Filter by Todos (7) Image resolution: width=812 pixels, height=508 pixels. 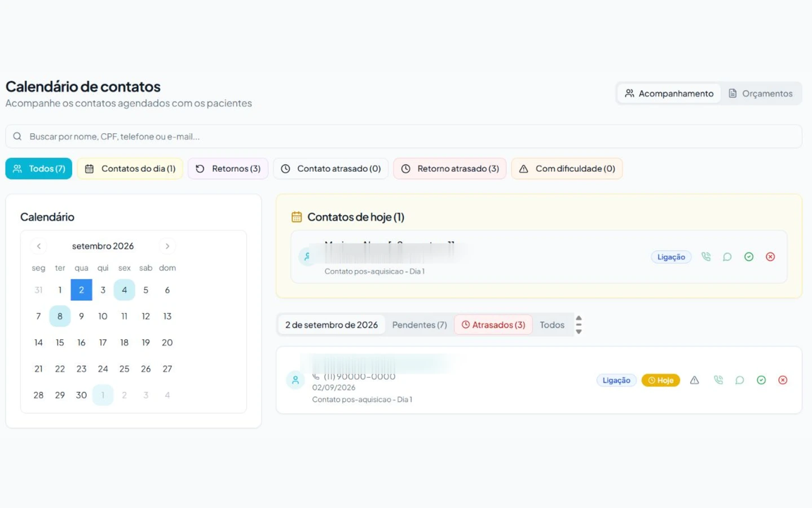[x=39, y=169]
